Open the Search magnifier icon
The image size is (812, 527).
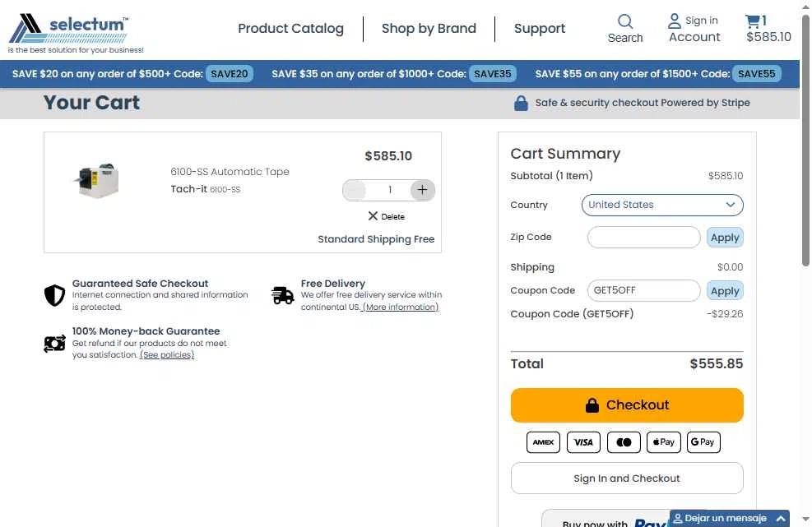[625, 21]
